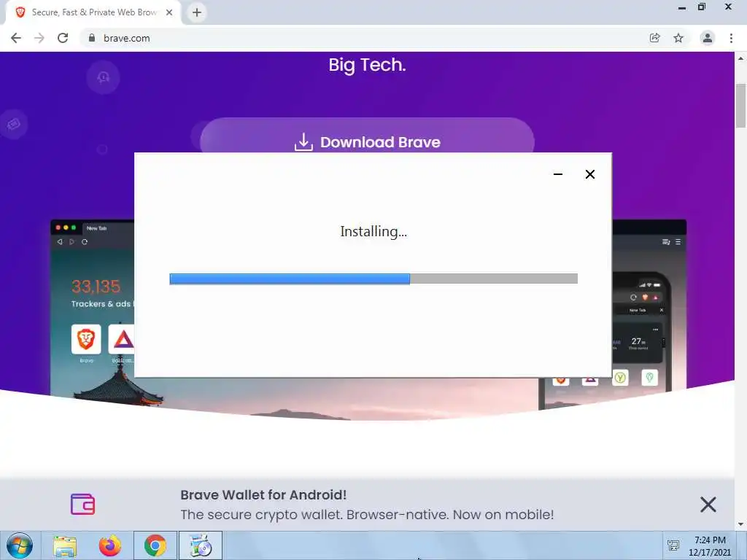Launch Firefox from the taskbar
Image resolution: width=747 pixels, height=560 pixels.
(110, 545)
